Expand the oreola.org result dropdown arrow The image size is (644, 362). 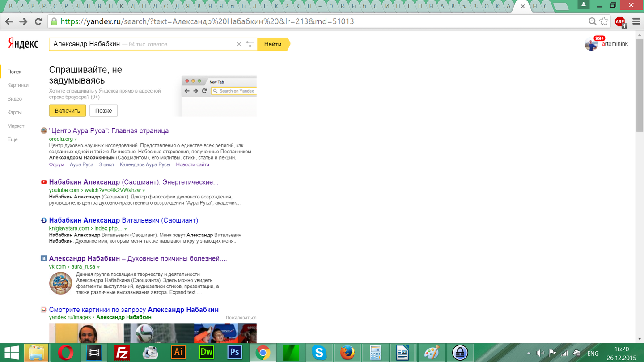pyautogui.click(x=76, y=139)
